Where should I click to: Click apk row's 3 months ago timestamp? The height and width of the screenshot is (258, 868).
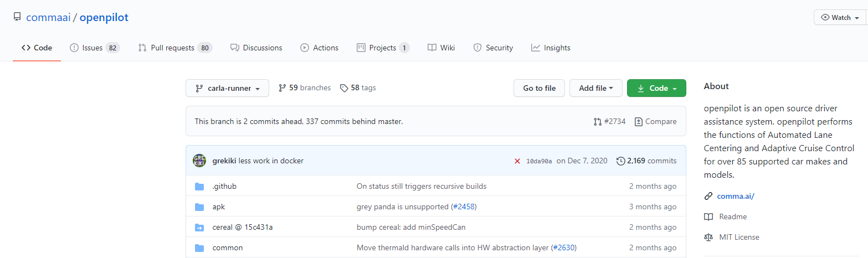(653, 207)
